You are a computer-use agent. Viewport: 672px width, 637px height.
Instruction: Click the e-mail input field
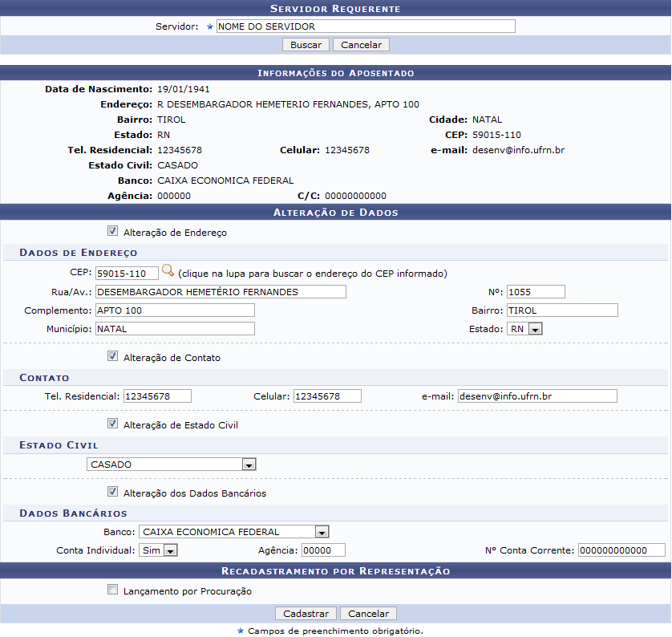point(536,396)
